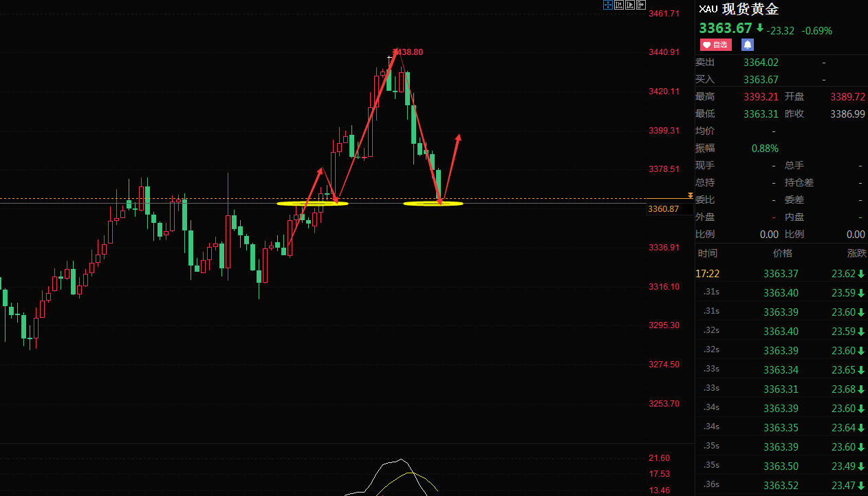Click the 涨跌 column header

(857, 253)
